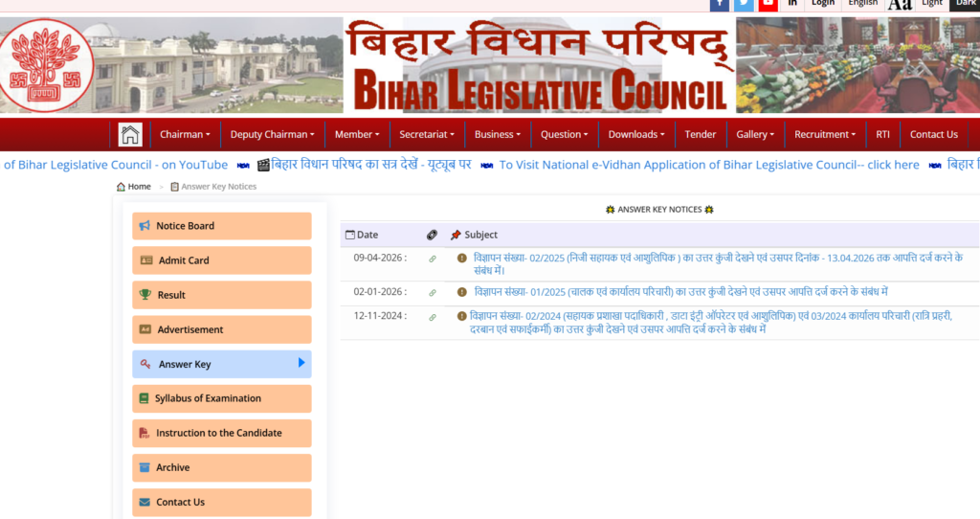Open Contact Us in top navigation
Viewport: 980px width, 519px height.
934,134
